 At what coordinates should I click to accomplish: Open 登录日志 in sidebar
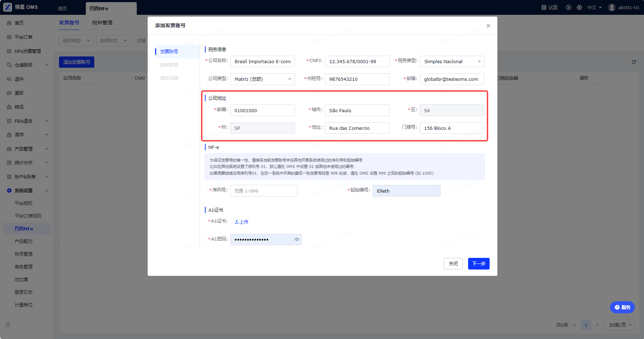pyautogui.click(x=24, y=292)
